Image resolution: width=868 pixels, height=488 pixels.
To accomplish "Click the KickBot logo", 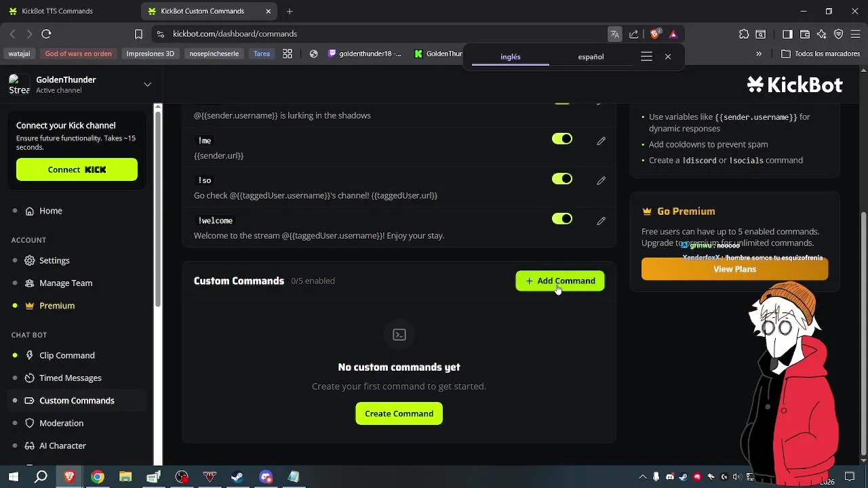I will 794,85.
